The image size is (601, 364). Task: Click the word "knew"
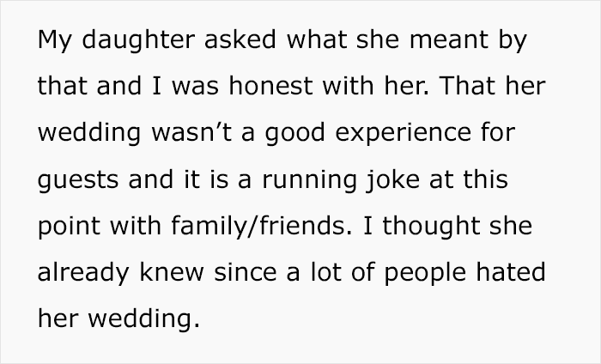pos(172,271)
